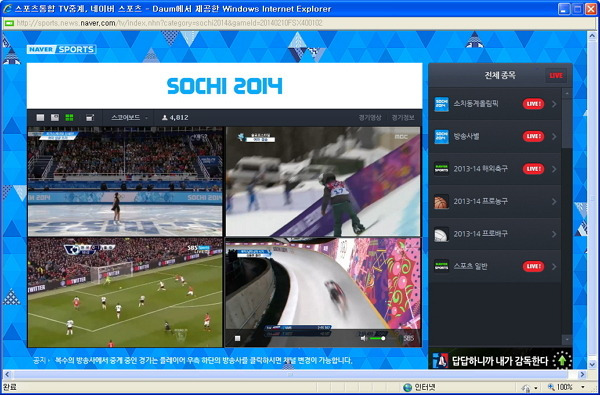Screen dimensions: 600x395
Task: Select the four-screen grid view layout
Action: pyautogui.click(x=69, y=118)
